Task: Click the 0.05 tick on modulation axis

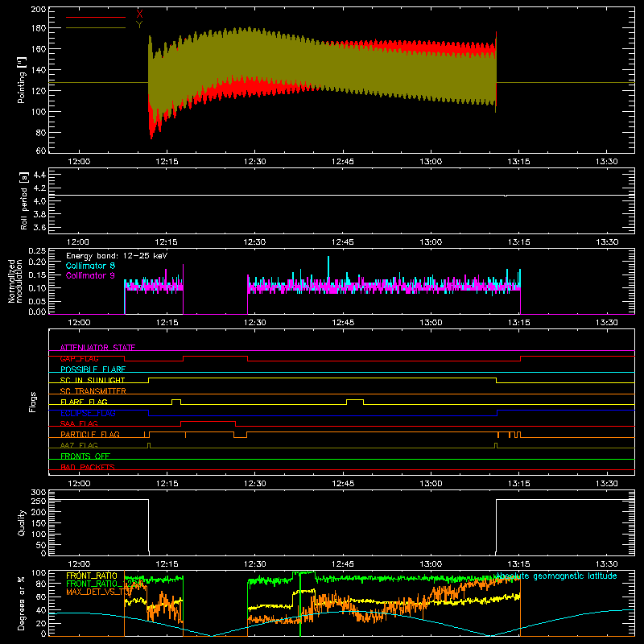Action: [x=37, y=301]
